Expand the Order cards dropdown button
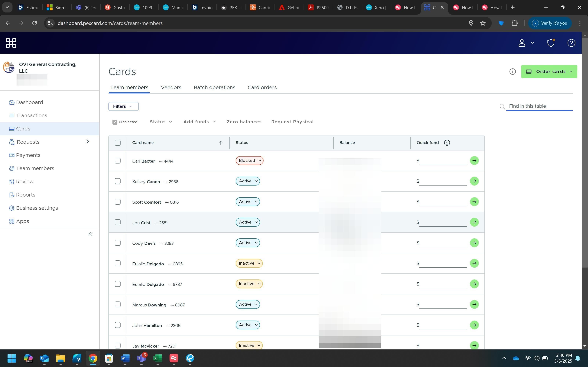This screenshot has height=367, width=588. [x=549, y=72]
